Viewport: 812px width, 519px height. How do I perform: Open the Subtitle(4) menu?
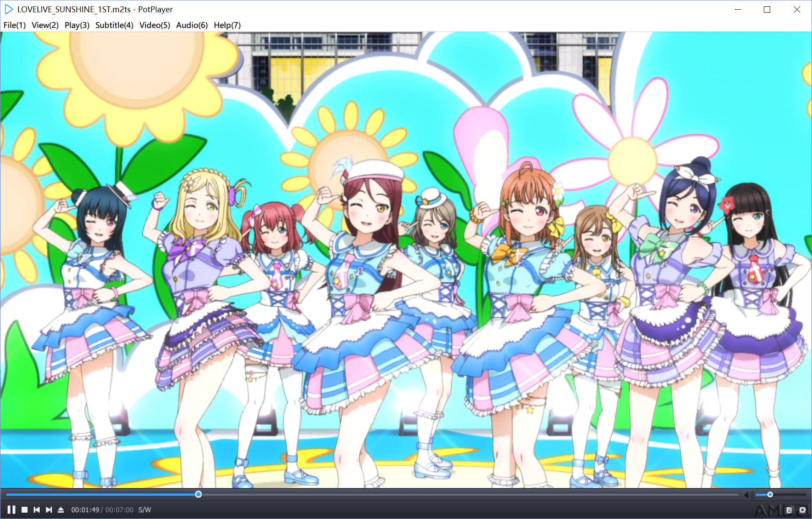(114, 25)
